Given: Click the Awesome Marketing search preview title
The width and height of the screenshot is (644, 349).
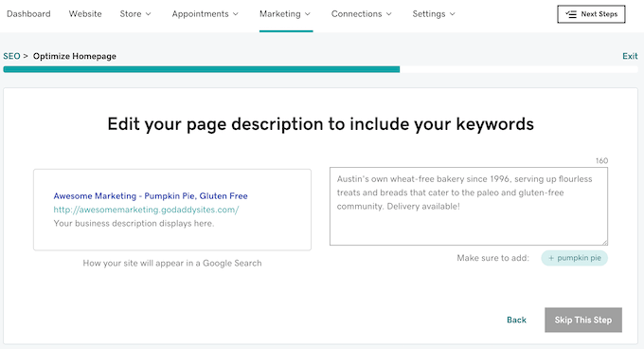Looking at the screenshot, I should (x=151, y=196).
